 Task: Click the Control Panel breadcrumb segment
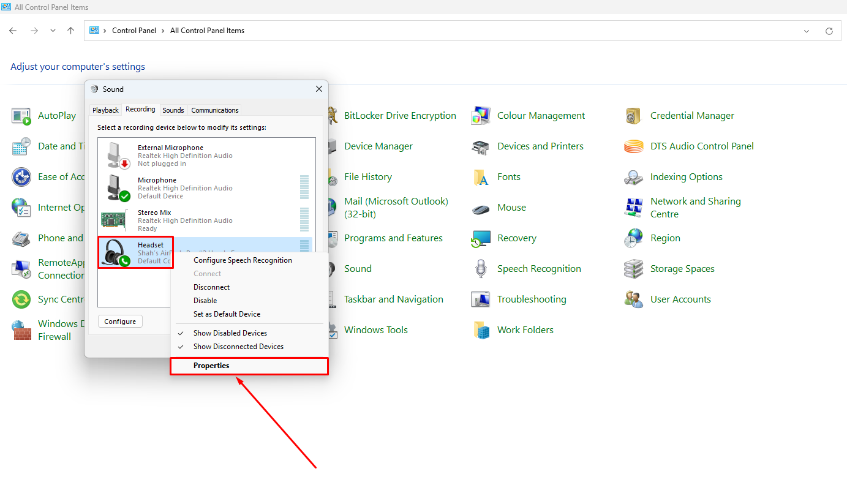pyautogui.click(x=134, y=31)
